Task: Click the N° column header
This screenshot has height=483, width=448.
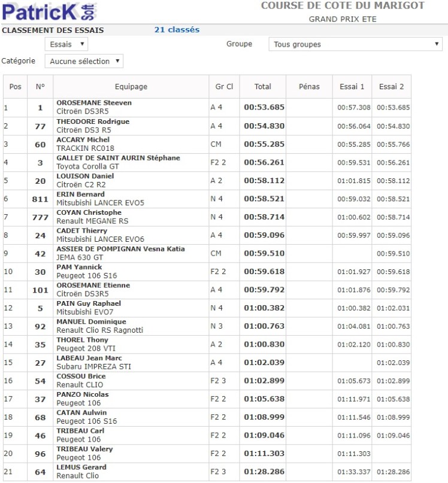Action: [40, 87]
